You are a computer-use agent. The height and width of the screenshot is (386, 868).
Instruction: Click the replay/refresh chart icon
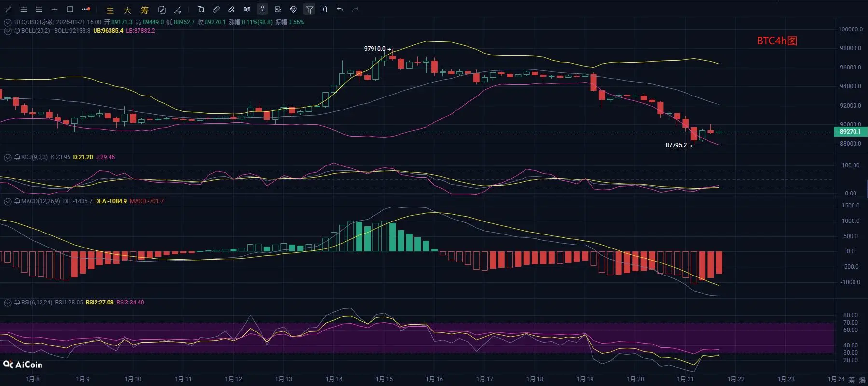pos(162,10)
